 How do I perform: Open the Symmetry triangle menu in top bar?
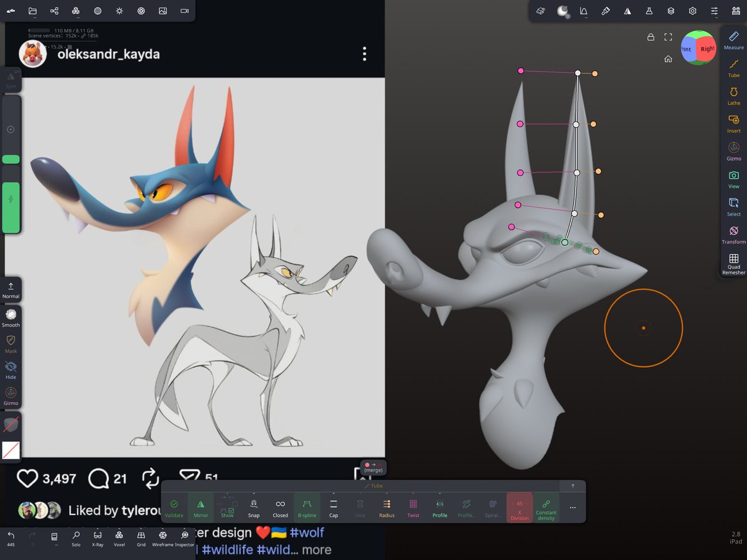click(627, 11)
